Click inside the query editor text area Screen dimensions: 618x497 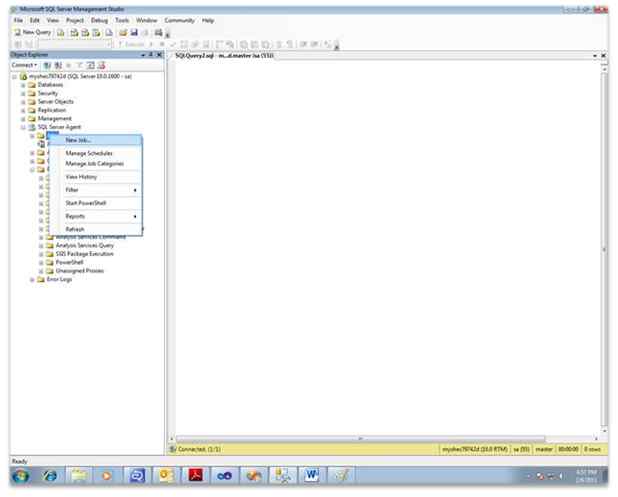coord(386,248)
